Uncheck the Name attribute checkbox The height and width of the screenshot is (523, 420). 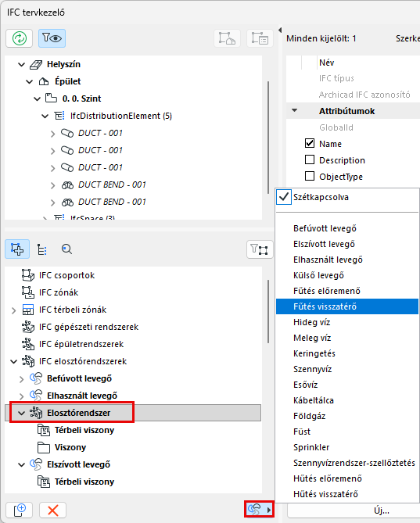(x=310, y=143)
